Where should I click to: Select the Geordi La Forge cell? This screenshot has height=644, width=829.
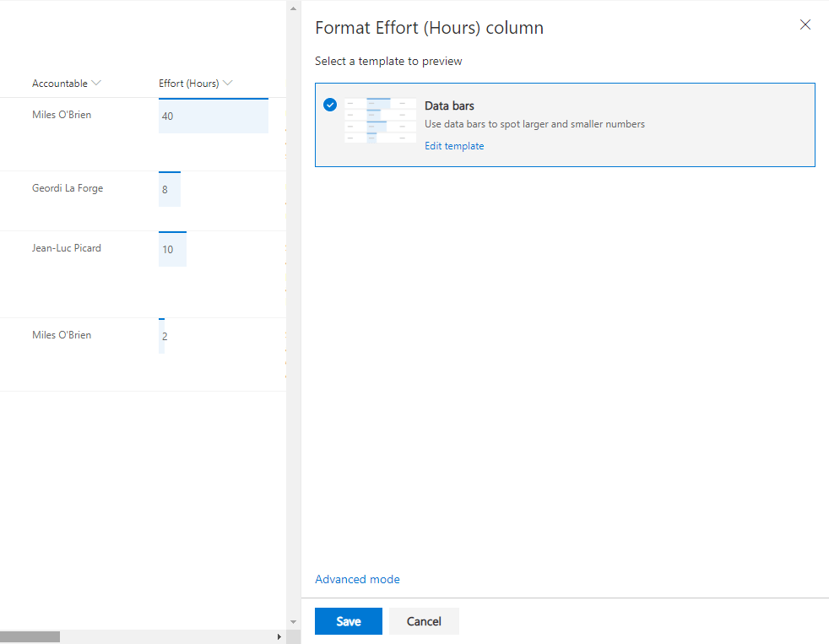pyautogui.click(x=68, y=188)
